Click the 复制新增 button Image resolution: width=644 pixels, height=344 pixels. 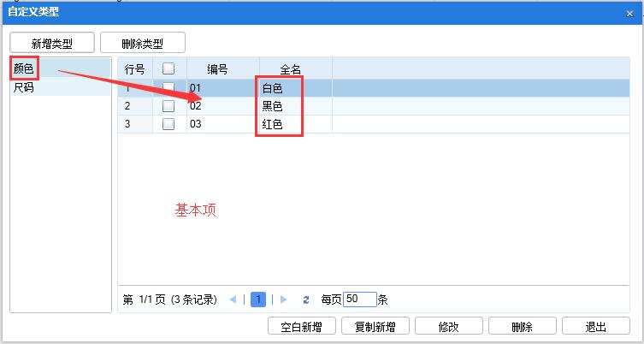point(375,326)
